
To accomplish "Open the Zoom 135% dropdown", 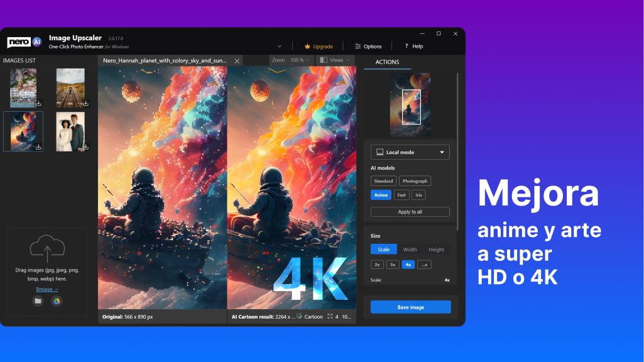I will [290, 60].
